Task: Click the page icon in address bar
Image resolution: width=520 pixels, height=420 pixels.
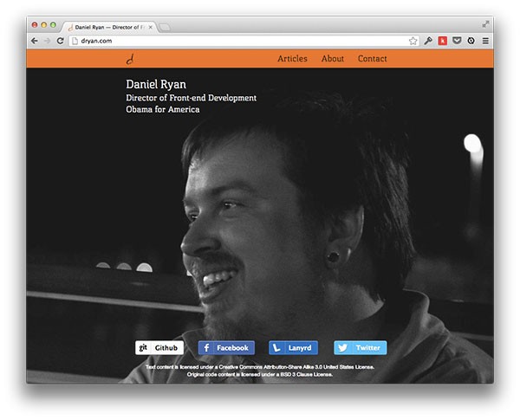Action: (x=75, y=41)
